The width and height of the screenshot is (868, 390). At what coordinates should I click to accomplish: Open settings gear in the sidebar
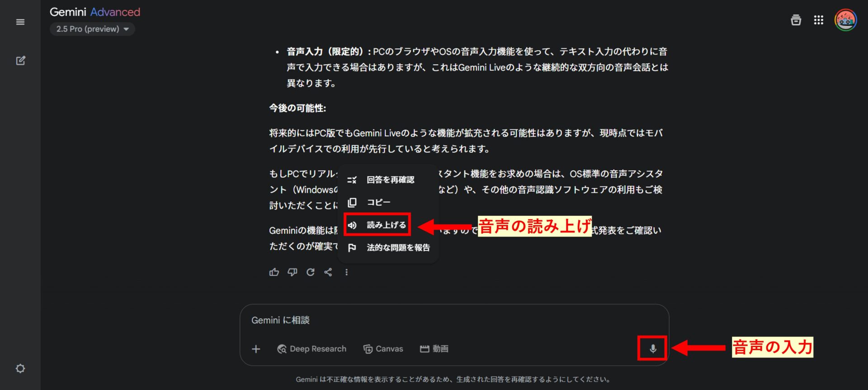20,368
